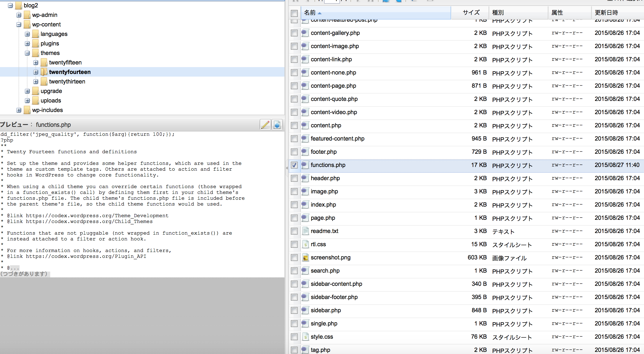Click the twentyfourteen folder icon in tree
The width and height of the screenshot is (644, 354).
[x=44, y=72]
